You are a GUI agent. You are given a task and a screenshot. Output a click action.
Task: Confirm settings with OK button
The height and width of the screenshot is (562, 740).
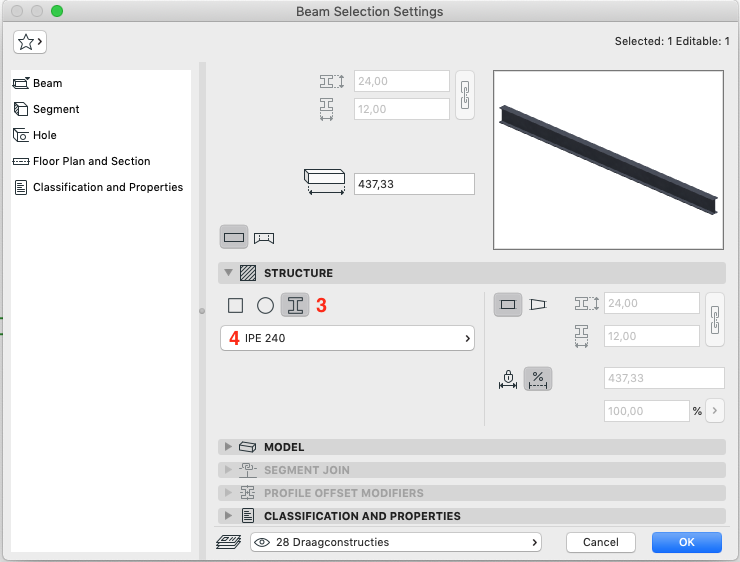[x=687, y=542]
